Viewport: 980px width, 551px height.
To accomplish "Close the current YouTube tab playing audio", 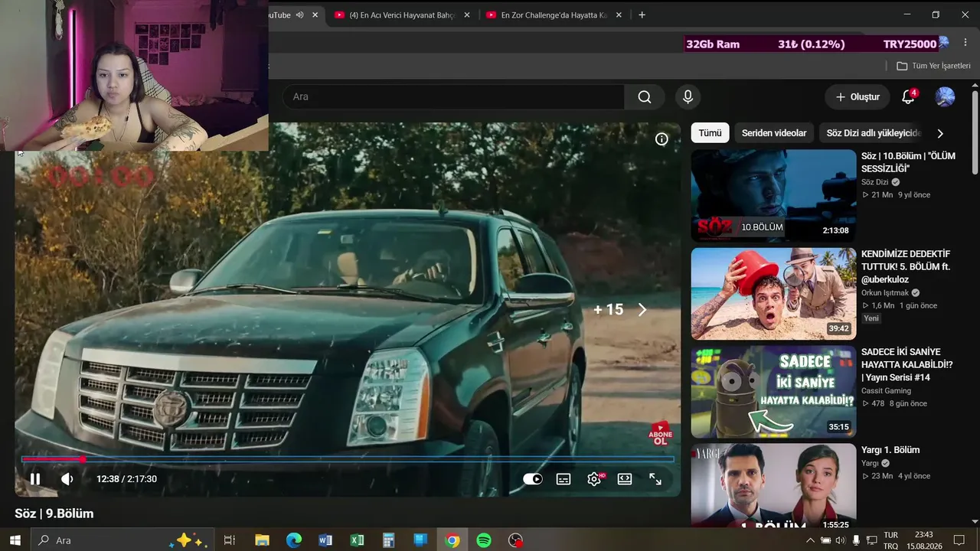I will pos(315,15).
